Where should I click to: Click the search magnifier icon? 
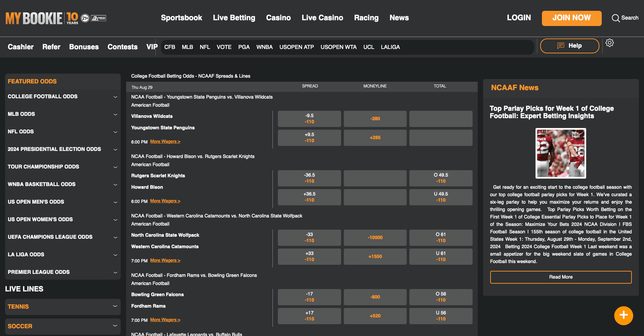click(x=616, y=18)
